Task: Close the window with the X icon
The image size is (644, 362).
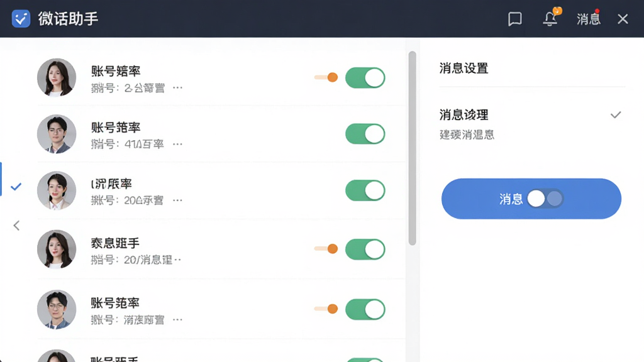Action: click(x=623, y=19)
